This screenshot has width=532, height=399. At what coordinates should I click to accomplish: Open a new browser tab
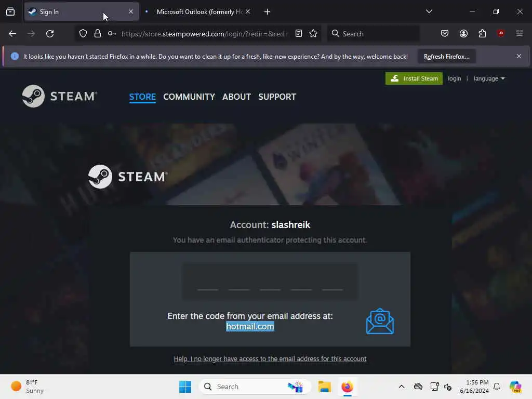(268, 12)
